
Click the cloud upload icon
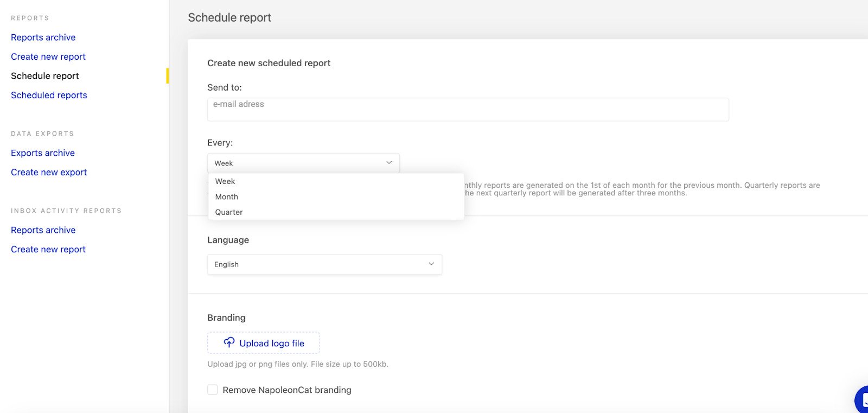[x=229, y=342]
